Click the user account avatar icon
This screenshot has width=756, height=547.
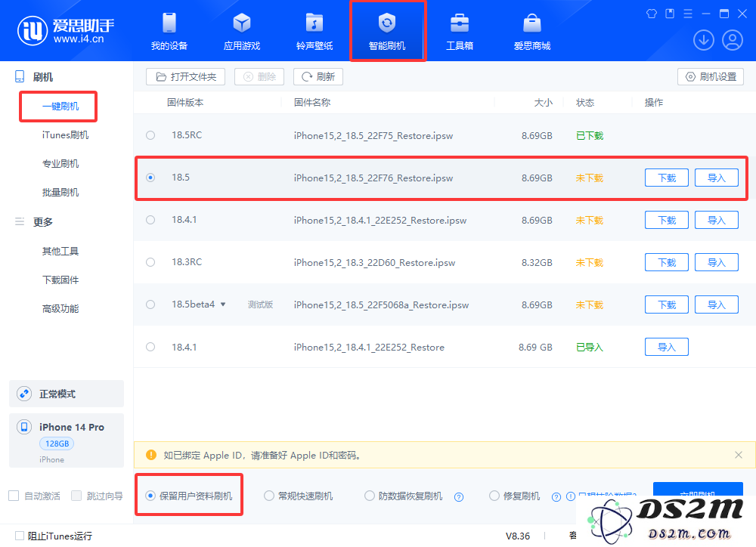coord(733,40)
